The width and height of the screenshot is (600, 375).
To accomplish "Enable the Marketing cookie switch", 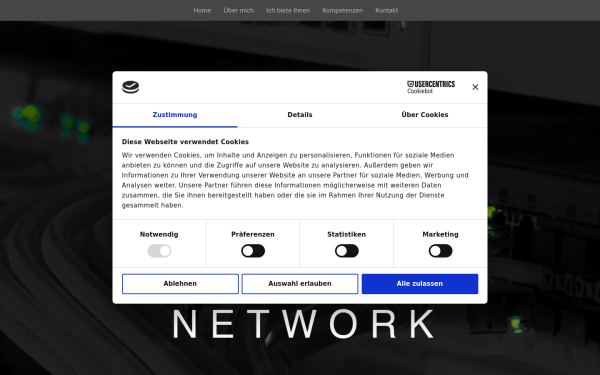I will (x=440, y=251).
